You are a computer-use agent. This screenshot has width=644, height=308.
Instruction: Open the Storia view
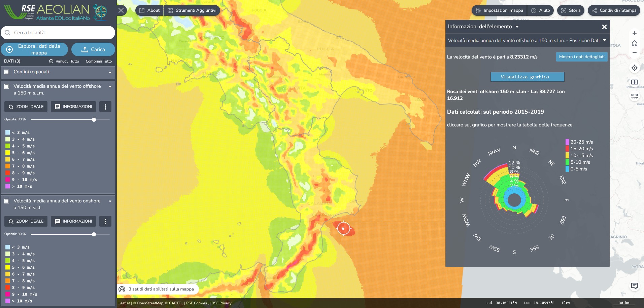coord(571,10)
